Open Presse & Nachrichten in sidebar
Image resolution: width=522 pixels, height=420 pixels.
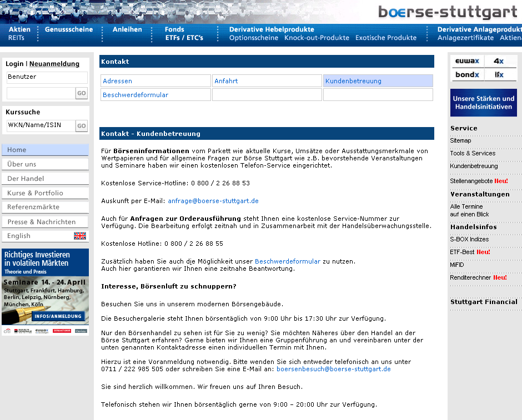pyautogui.click(x=46, y=222)
